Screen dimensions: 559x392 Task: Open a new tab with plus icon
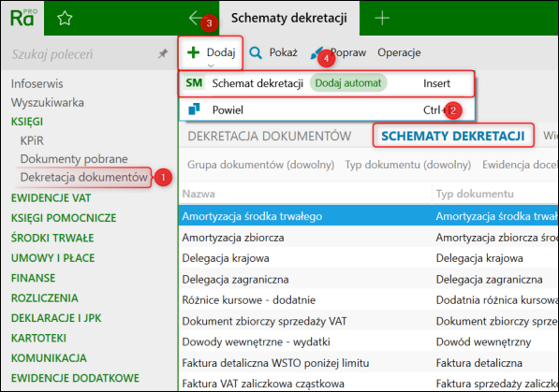(382, 18)
